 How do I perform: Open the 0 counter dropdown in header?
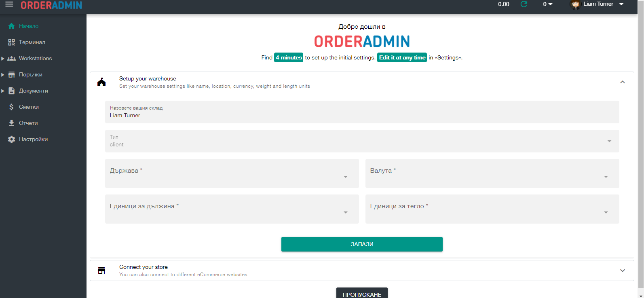click(x=548, y=4)
